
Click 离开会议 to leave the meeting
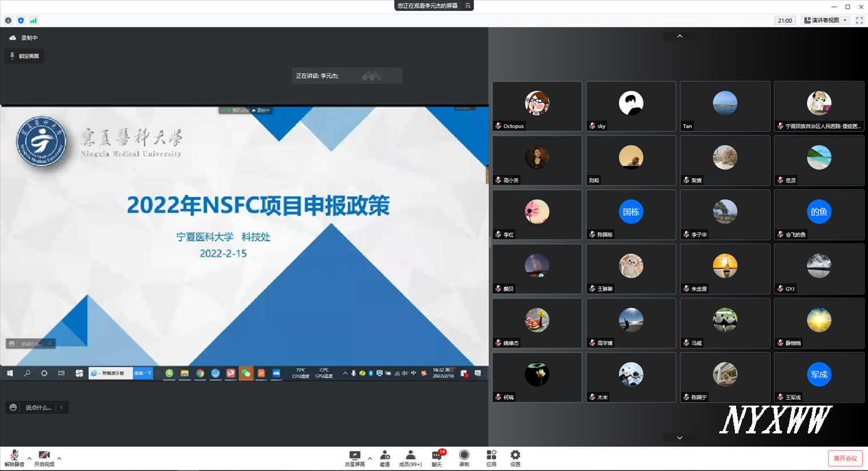tap(845, 458)
